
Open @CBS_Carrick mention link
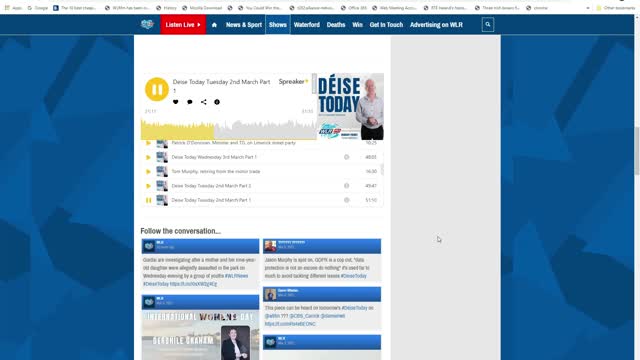tap(304, 316)
